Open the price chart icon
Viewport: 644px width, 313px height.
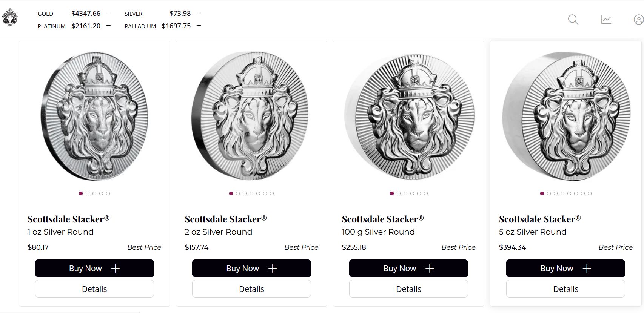pyautogui.click(x=606, y=20)
